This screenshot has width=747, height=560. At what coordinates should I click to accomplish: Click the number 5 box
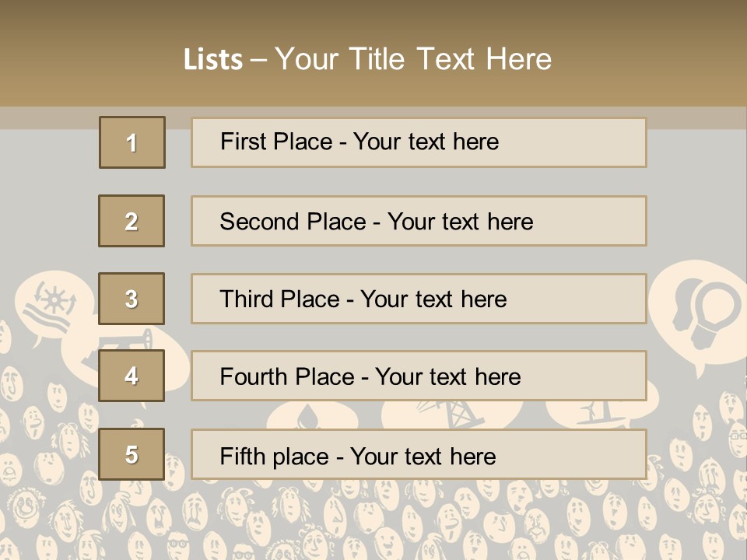coord(132,454)
